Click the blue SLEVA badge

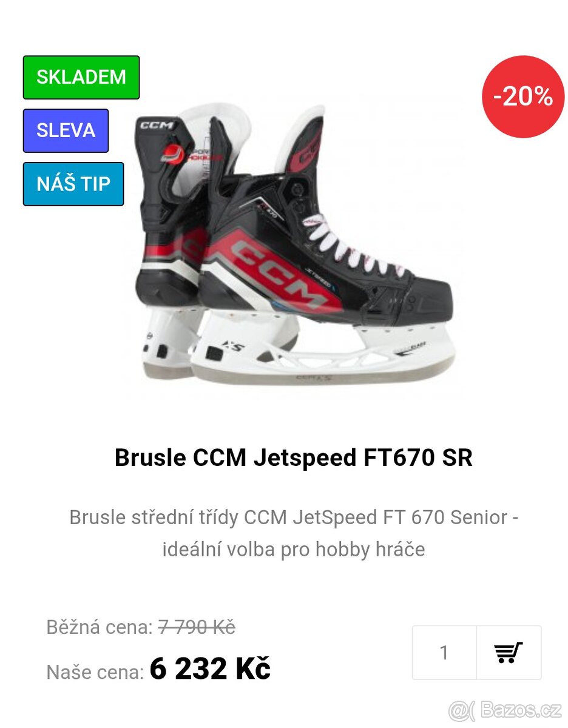point(66,130)
